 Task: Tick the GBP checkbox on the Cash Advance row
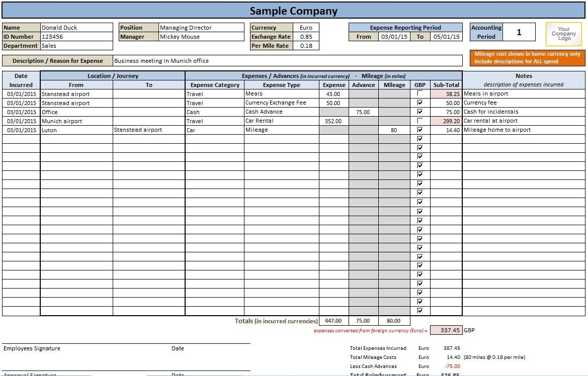pyautogui.click(x=419, y=112)
